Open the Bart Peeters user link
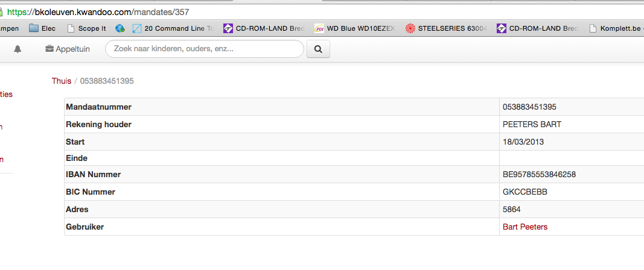644x270 pixels. coord(525,227)
